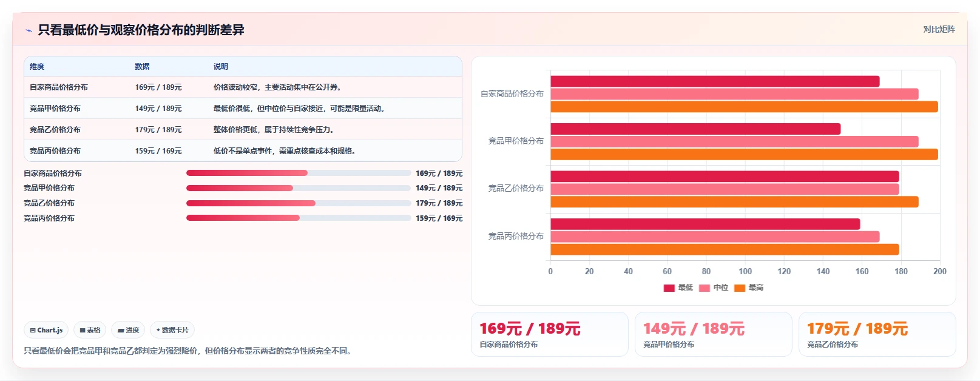Select the 竞品乙价格分布 table row cell
This screenshot has width=980, height=381.
pos(55,130)
